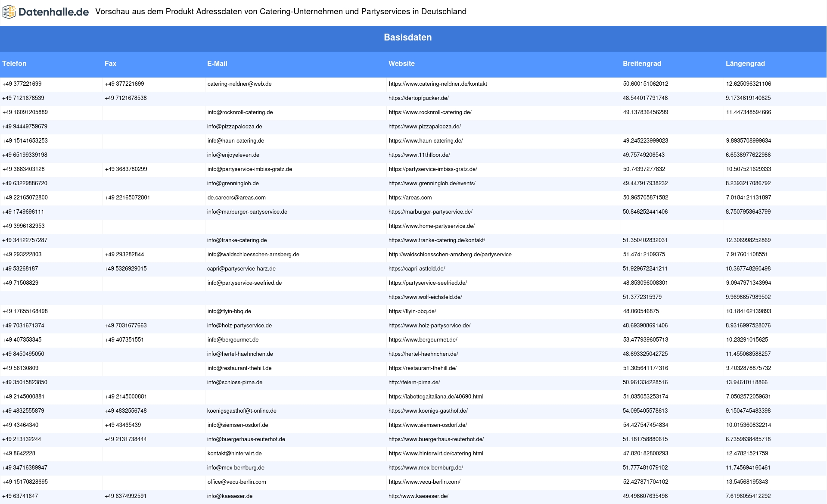This screenshot has height=504, width=827.
Task: Select phone number +49 16091205889
Action: click(25, 112)
